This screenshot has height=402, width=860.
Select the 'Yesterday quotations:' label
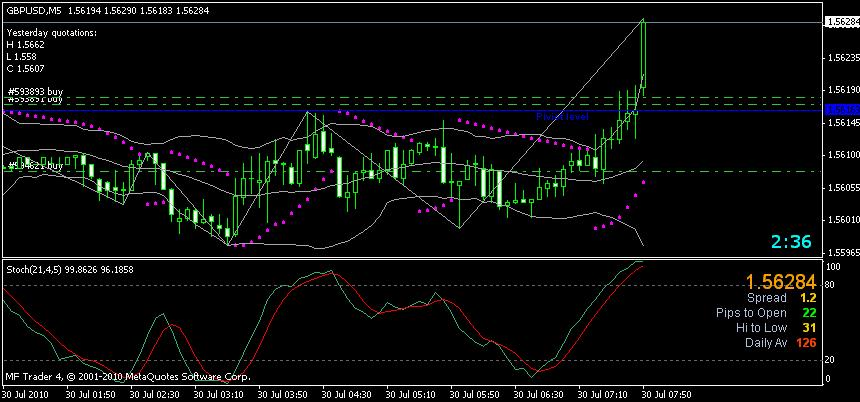pyautogui.click(x=52, y=33)
